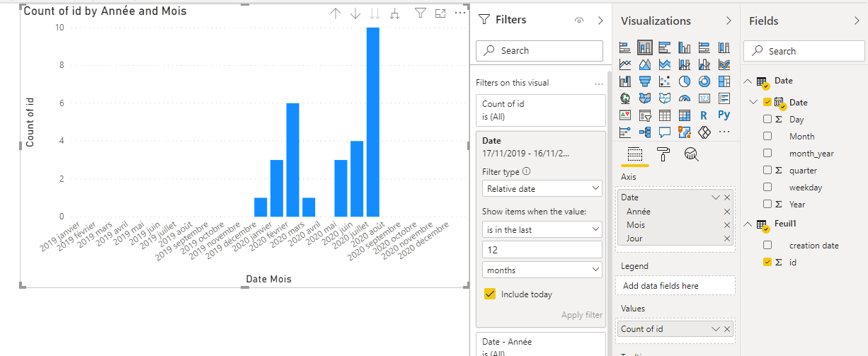Select the Slicer visual

[645, 115]
